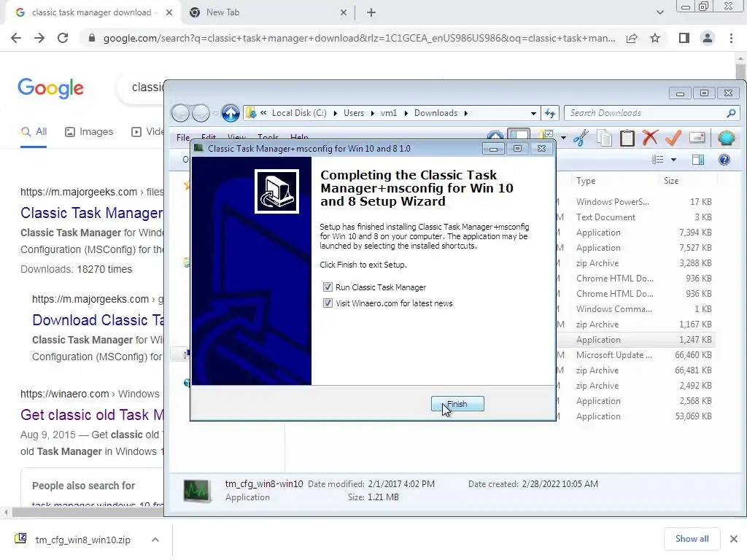This screenshot has width=747, height=560.
Task: Open Explorer File menu
Action: point(183,137)
